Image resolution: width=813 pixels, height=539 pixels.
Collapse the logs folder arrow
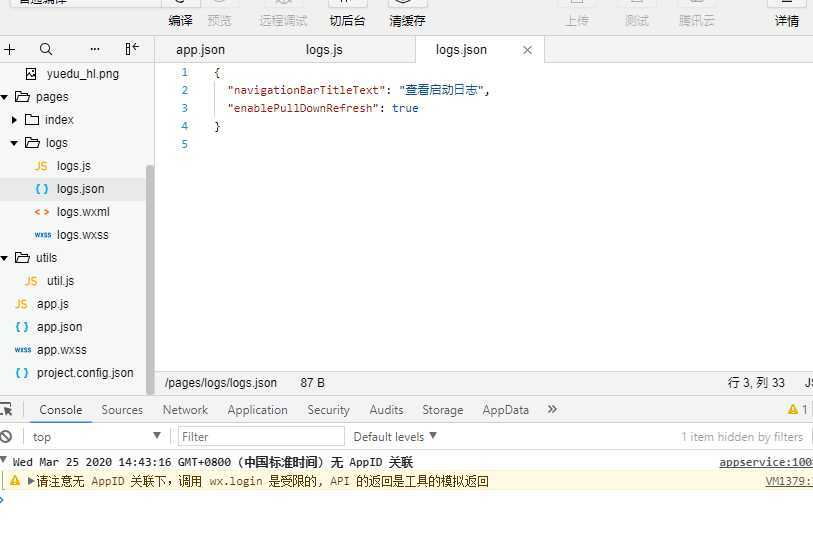click(x=14, y=143)
